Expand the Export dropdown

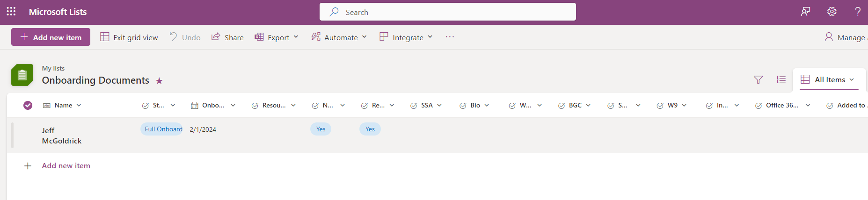click(277, 37)
